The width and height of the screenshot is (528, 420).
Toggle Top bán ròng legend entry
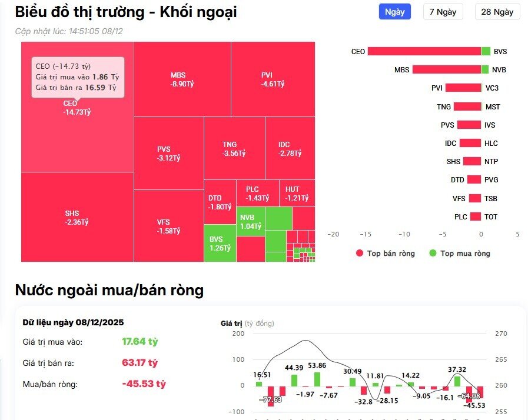pyautogui.click(x=386, y=253)
